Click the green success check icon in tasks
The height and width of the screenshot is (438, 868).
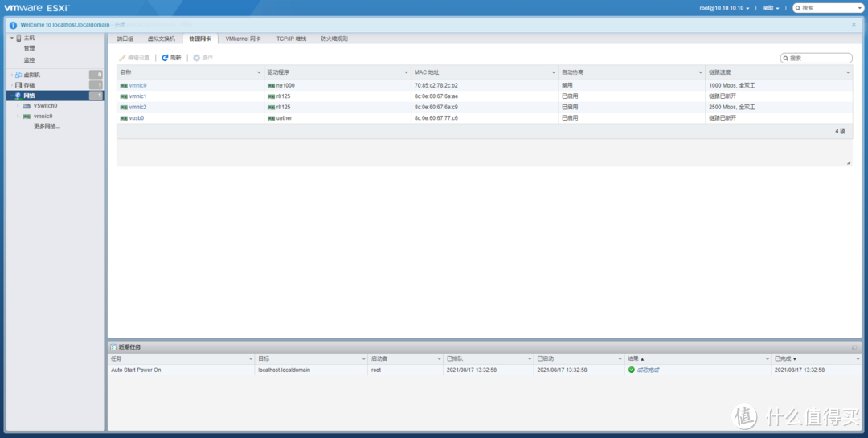pos(632,370)
